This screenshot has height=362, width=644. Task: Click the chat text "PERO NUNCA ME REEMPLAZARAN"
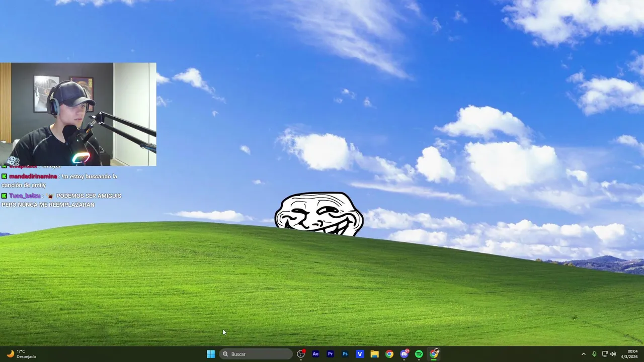pos(48,205)
